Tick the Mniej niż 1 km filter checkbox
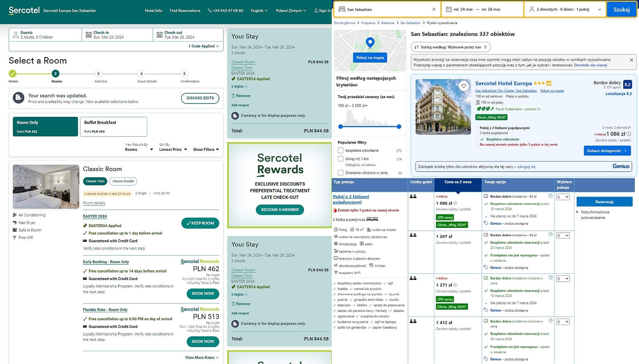The height and width of the screenshot is (364, 639). click(340, 159)
